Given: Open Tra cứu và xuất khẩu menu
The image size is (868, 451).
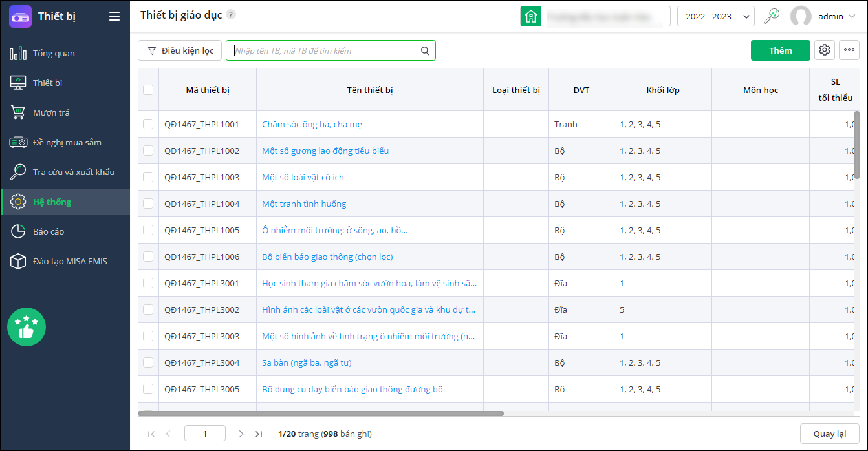Looking at the screenshot, I should [x=65, y=172].
